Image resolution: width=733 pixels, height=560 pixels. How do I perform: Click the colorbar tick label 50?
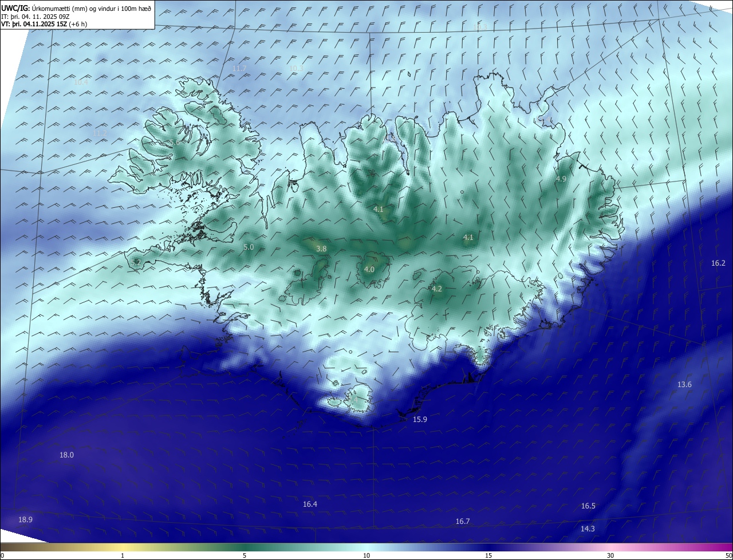(x=728, y=556)
